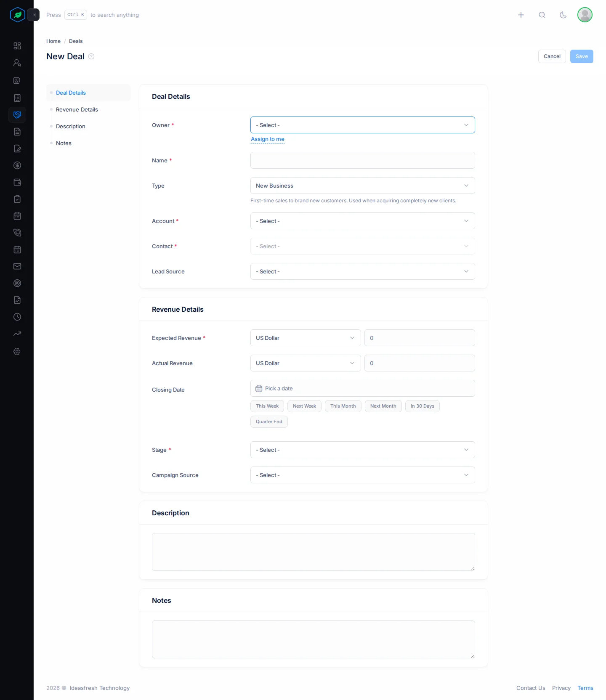Open the clock icon in sidebar
This screenshot has height=700, width=606.
click(17, 317)
